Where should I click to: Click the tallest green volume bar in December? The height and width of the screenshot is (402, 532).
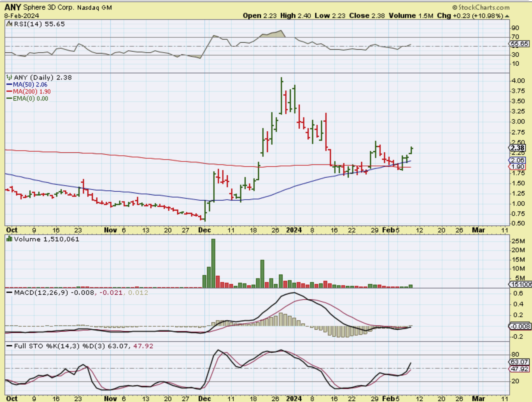213,263
